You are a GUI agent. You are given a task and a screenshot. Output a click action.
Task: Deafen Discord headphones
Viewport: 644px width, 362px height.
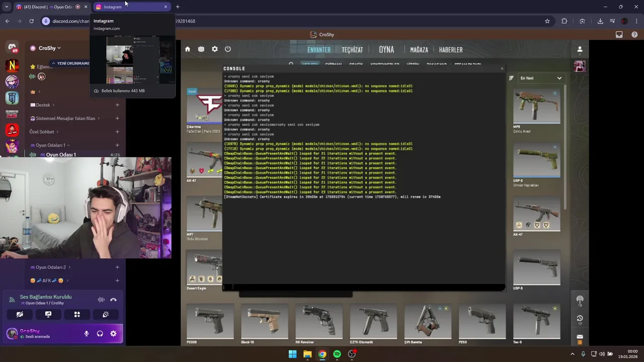point(100,333)
